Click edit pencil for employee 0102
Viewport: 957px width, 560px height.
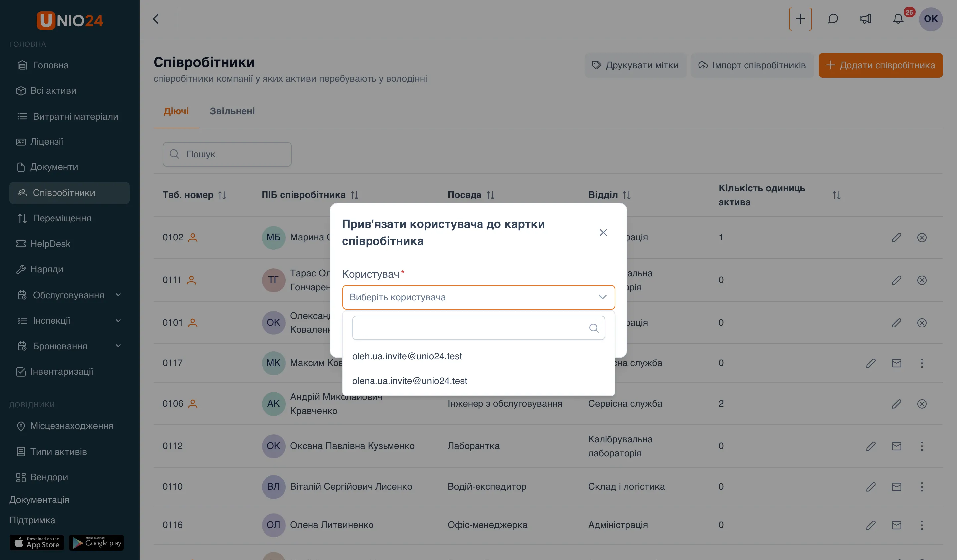pos(896,238)
